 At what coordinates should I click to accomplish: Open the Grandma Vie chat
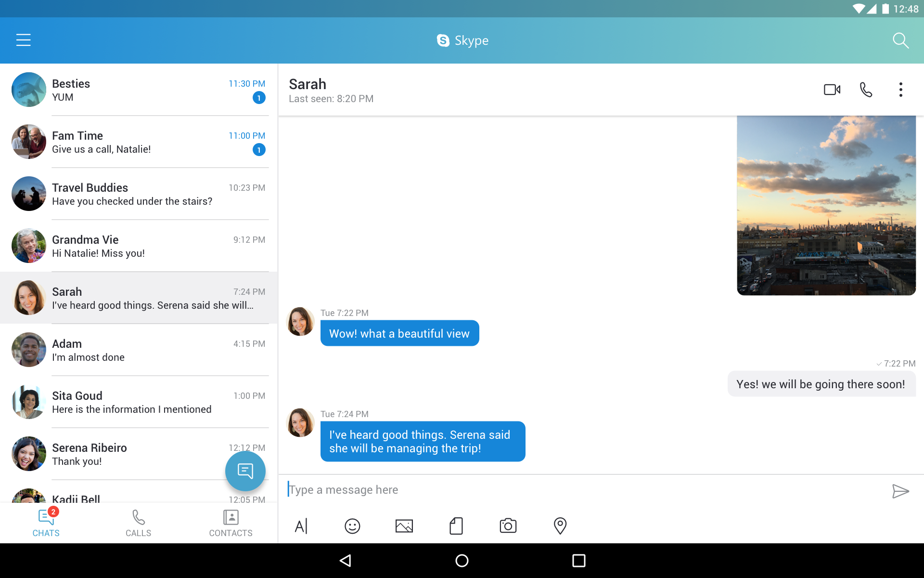tap(139, 246)
